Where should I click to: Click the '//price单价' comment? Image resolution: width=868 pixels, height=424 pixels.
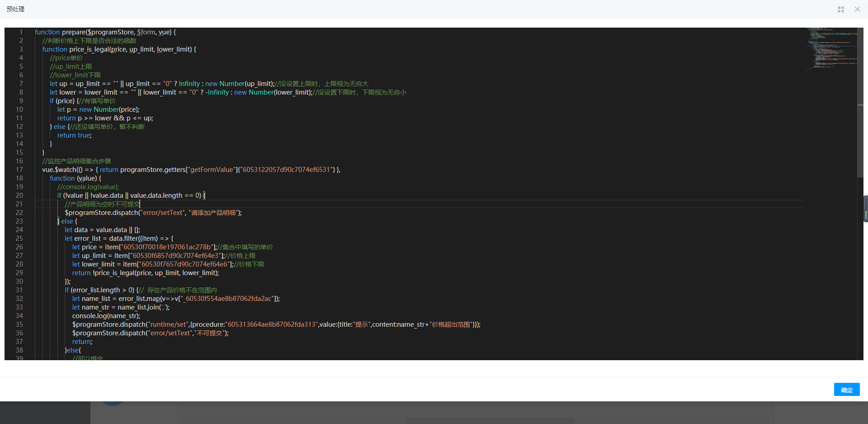click(x=66, y=58)
